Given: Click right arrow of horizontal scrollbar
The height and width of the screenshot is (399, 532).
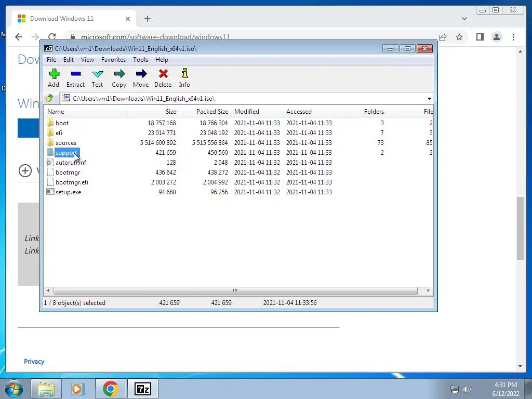Looking at the screenshot, I should coord(428,290).
